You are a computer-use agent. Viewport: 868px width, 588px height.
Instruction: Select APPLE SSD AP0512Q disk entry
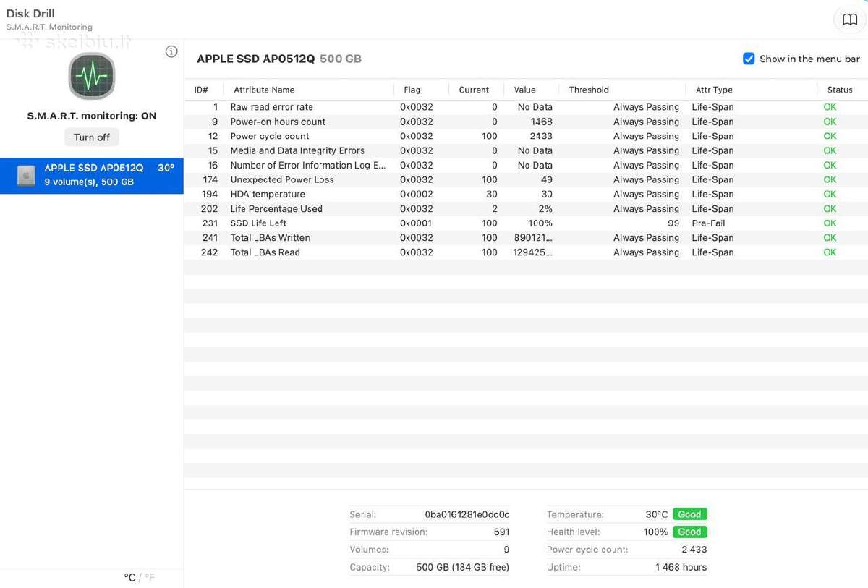(x=92, y=175)
